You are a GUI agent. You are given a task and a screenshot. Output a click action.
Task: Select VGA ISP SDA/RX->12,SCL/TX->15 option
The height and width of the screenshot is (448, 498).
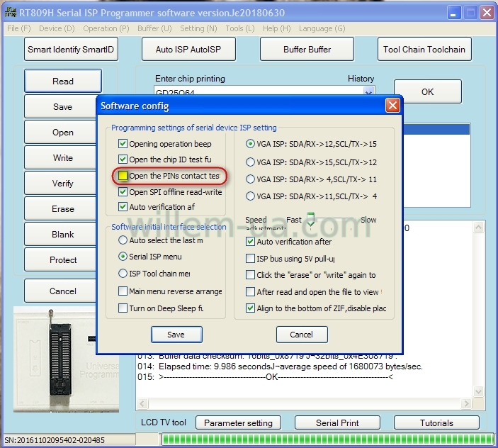point(250,144)
